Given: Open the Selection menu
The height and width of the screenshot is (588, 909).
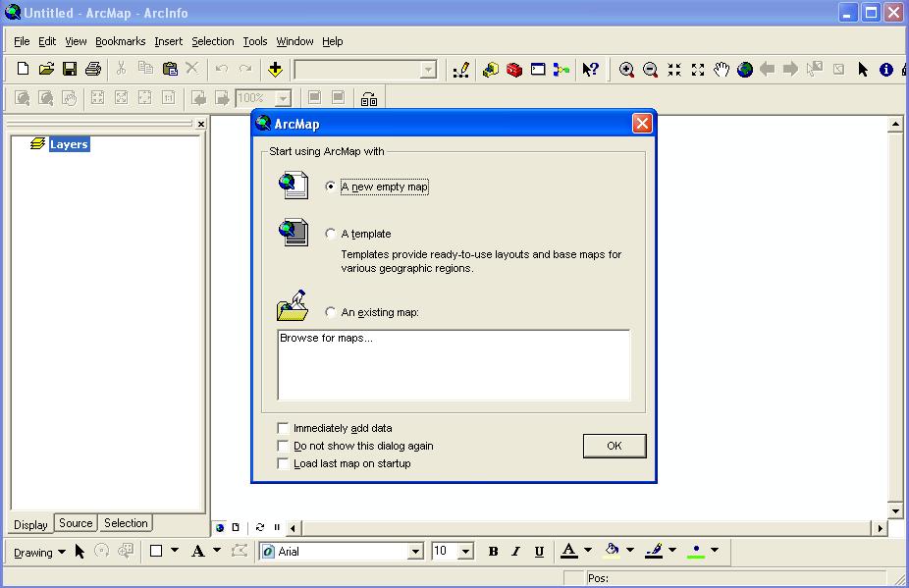Looking at the screenshot, I should click(x=213, y=41).
